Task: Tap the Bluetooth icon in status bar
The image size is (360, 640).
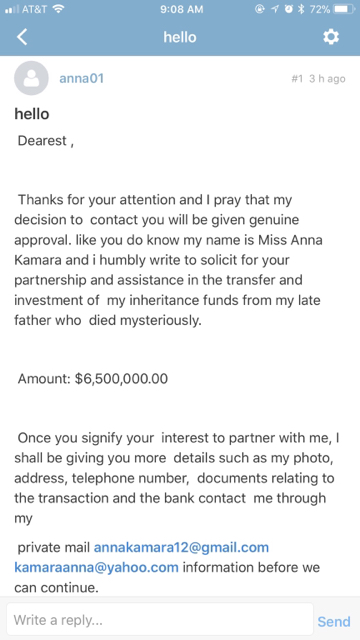Action: click(301, 9)
